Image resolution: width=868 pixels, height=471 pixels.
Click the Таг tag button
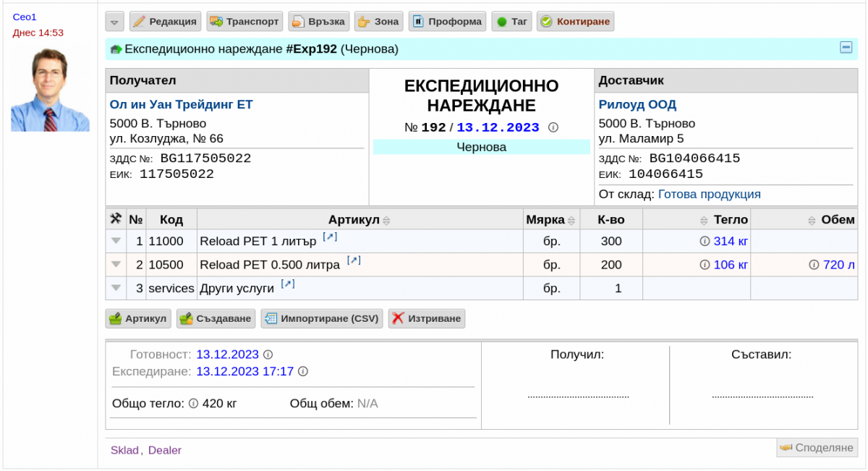click(511, 22)
